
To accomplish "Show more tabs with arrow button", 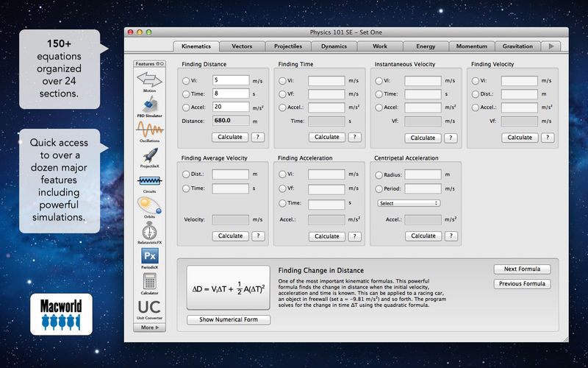I will click(x=551, y=46).
